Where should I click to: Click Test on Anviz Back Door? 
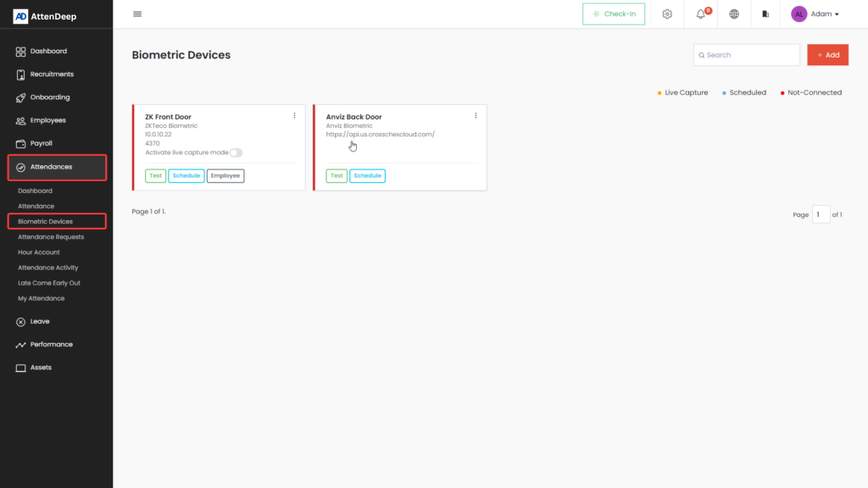(337, 176)
